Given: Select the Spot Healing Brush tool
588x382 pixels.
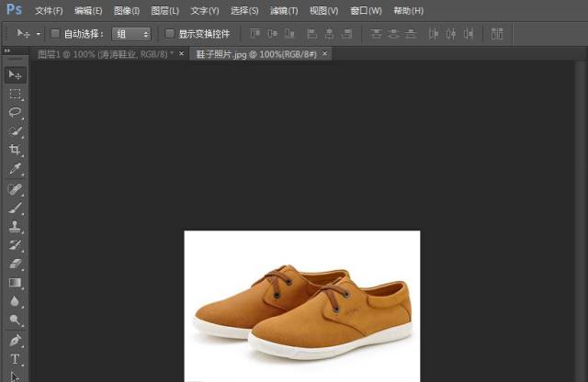Looking at the screenshot, I should 15,189.
